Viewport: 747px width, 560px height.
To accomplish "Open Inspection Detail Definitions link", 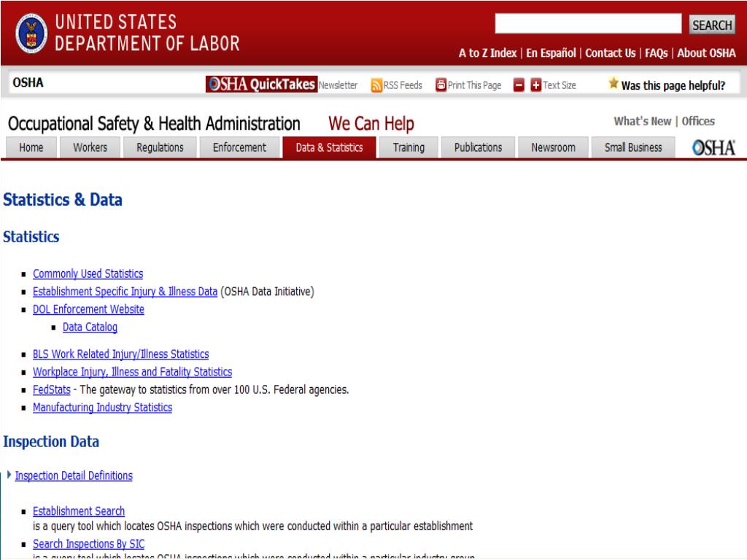I will (74, 475).
